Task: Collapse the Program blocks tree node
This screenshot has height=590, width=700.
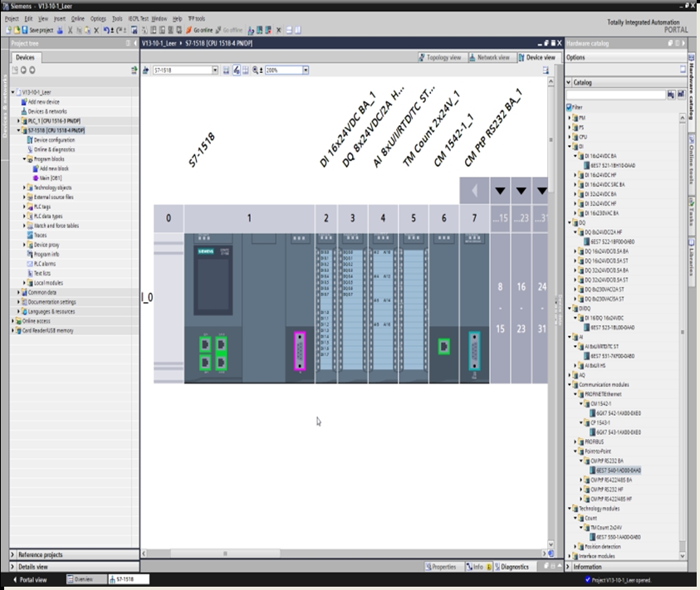Action: (x=25, y=158)
